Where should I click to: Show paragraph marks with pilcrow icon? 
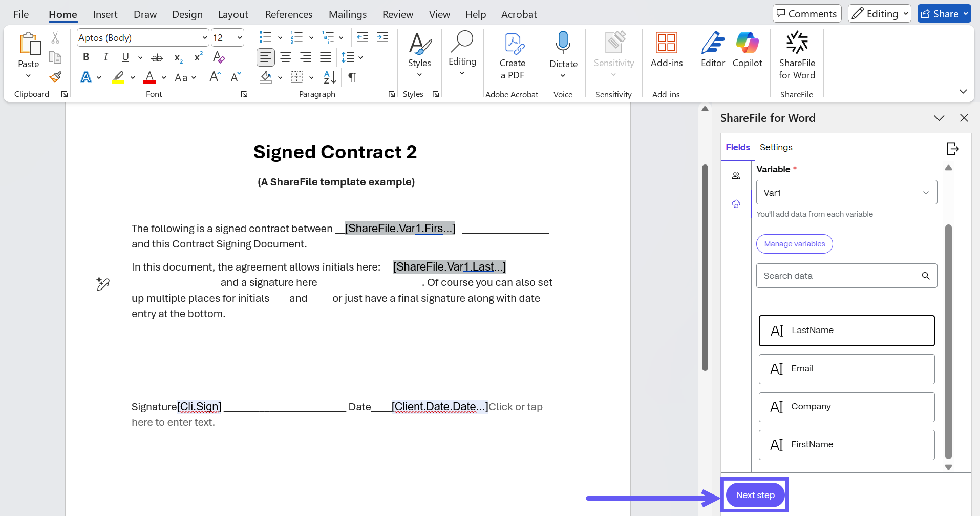352,77
